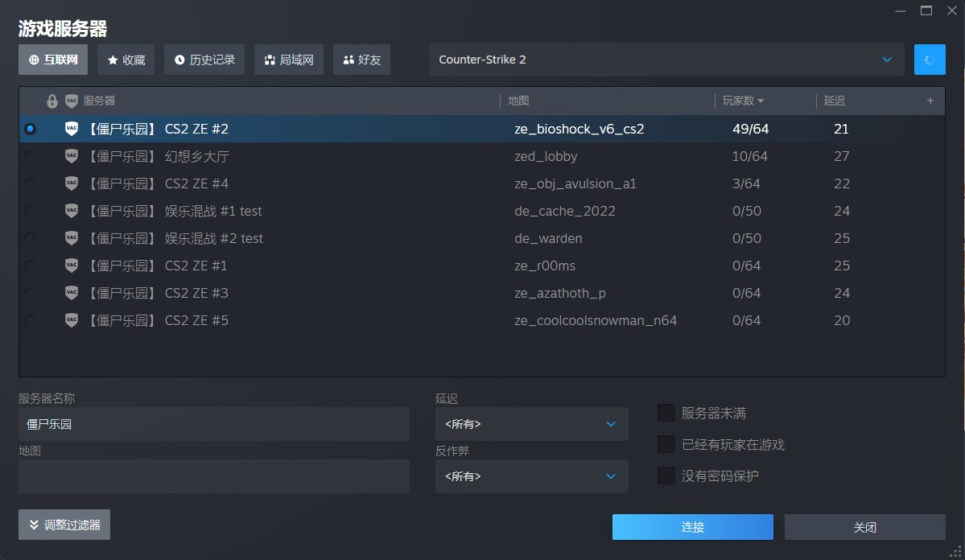Open the Counter-Strike 2 game dropdown

point(666,60)
